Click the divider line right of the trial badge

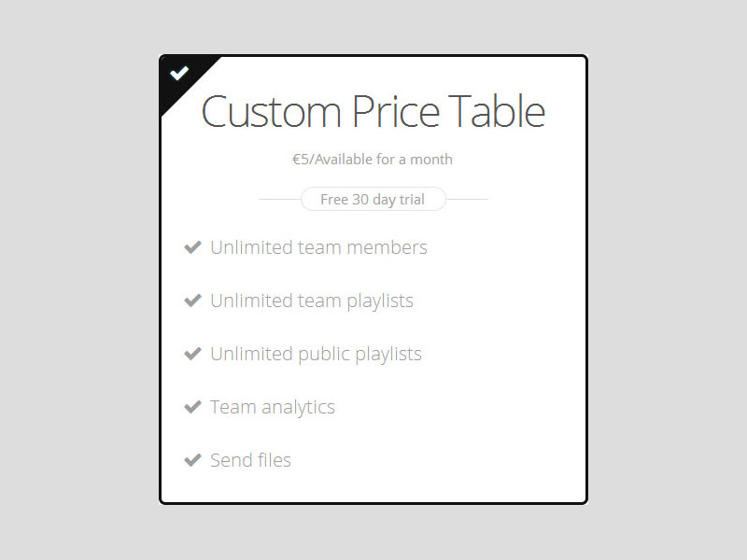click(467, 199)
